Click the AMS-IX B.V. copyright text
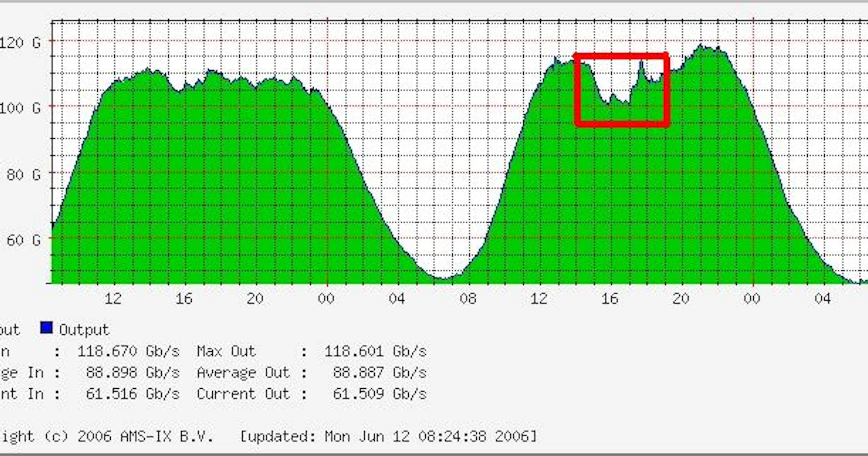868x456 pixels. coord(166,436)
